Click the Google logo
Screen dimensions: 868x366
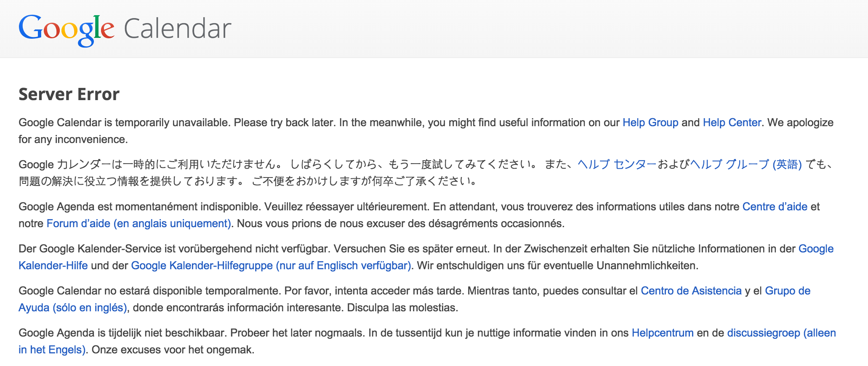67,29
